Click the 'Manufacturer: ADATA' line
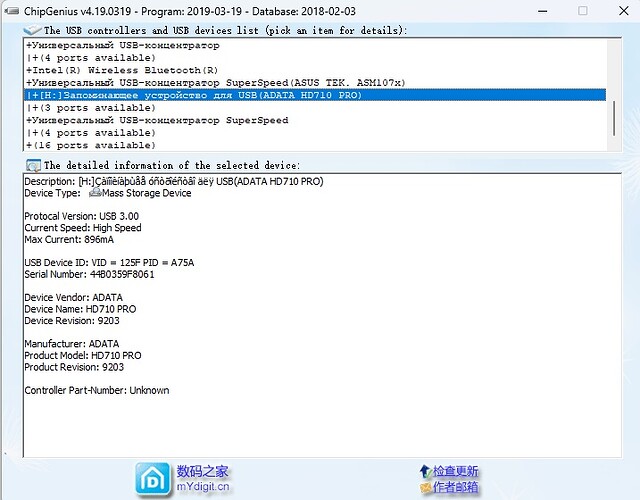The height and width of the screenshot is (500, 640). (72, 344)
